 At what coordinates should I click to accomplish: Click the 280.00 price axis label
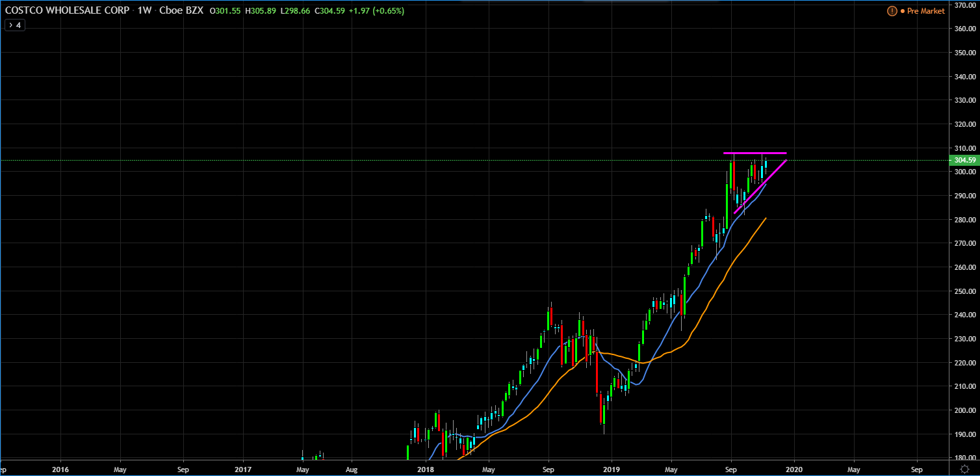coord(965,220)
